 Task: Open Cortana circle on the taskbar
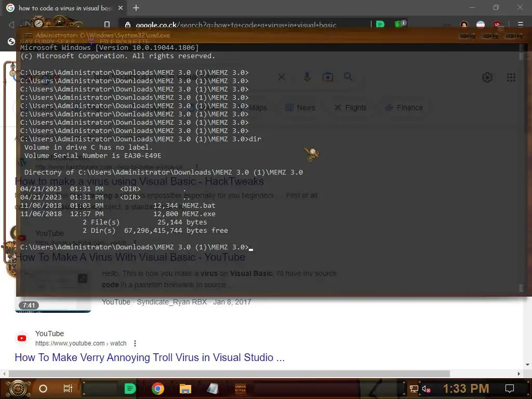(x=43, y=389)
